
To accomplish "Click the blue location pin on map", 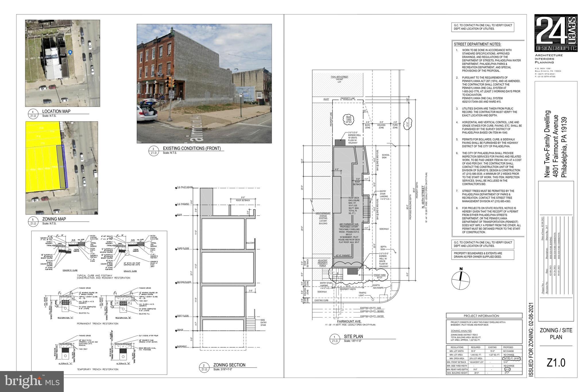I will click(x=70, y=53).
